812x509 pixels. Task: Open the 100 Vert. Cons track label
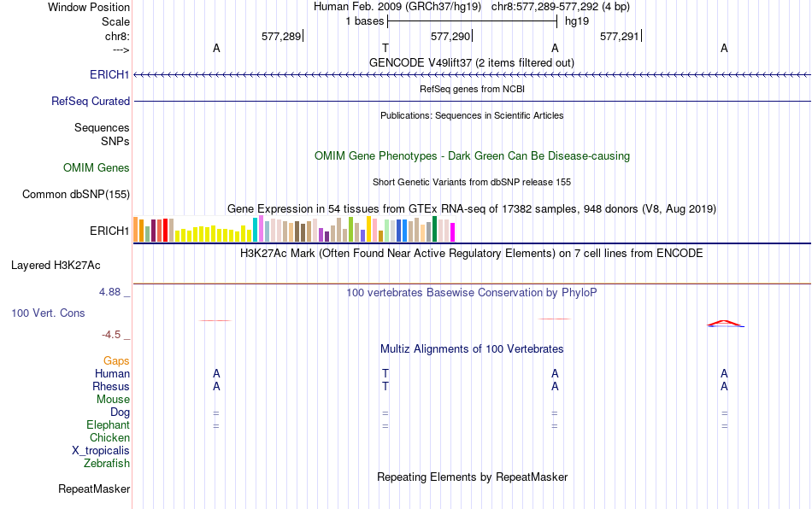click(x=48, y=313)
